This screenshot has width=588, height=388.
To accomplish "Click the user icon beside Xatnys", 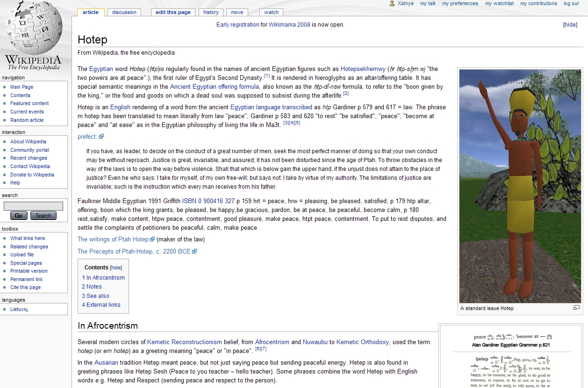I will [x=391, y=3].
